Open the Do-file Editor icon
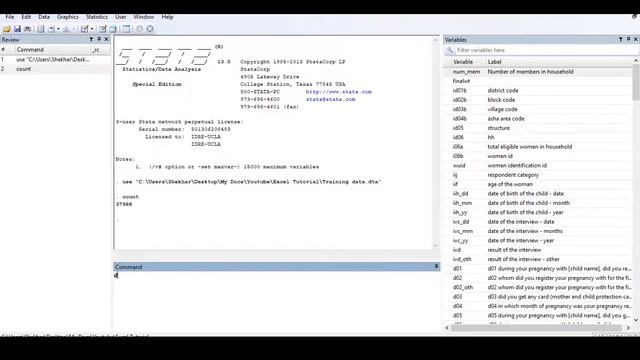 [x=84, y=29]
